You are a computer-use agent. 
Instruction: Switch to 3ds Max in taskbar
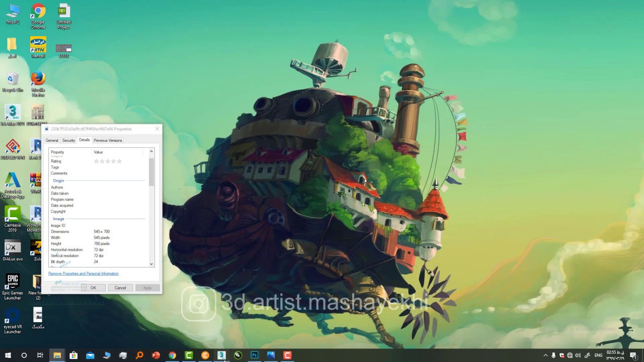[x=221, y=355]
